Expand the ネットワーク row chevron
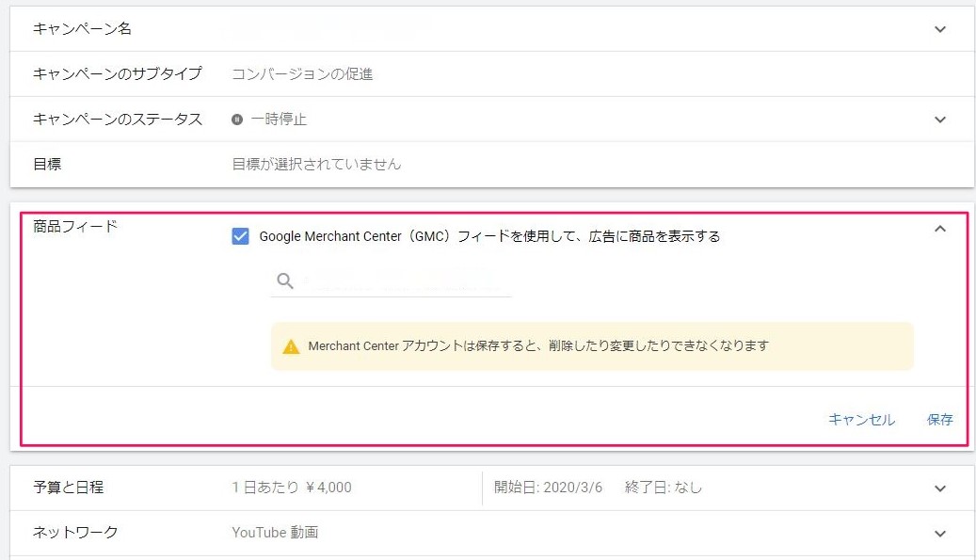Screen dimensions: 976x560 coord(939,533)
